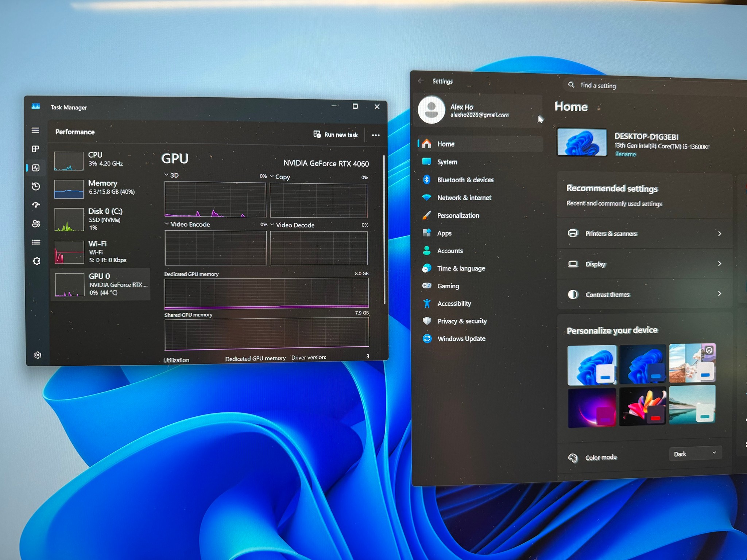Open Users icon in Task Manager sidebar
The width and height of the screenshot is (747, 560).
pos(36,223)
